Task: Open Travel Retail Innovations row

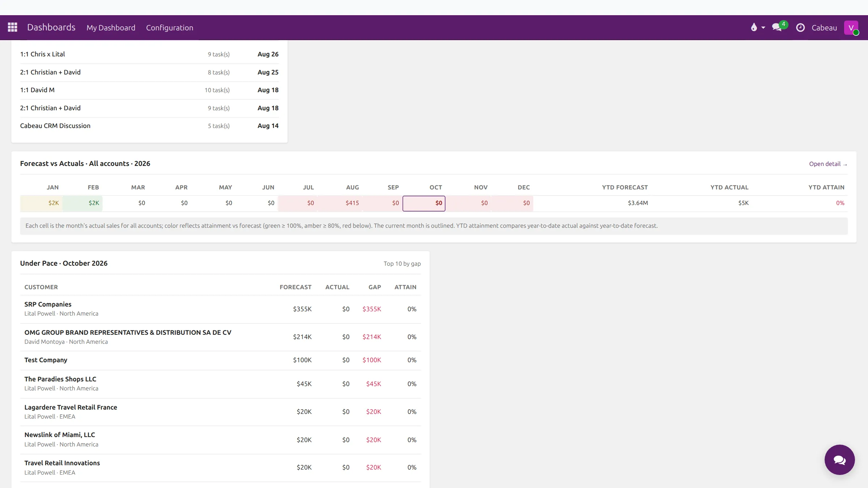Action: [x=220, y=468]
